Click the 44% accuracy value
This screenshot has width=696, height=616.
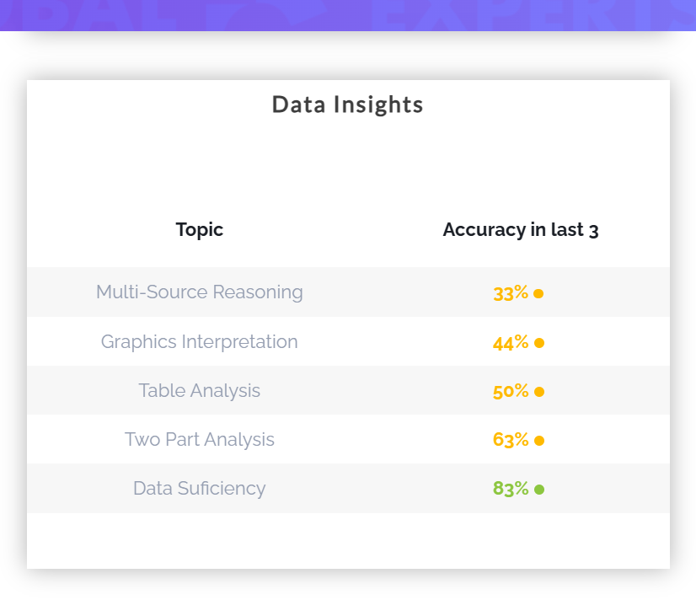tap(511, 342)
